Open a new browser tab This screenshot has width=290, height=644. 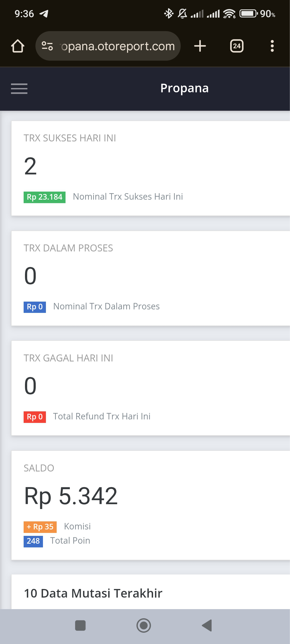click(200, 46)
